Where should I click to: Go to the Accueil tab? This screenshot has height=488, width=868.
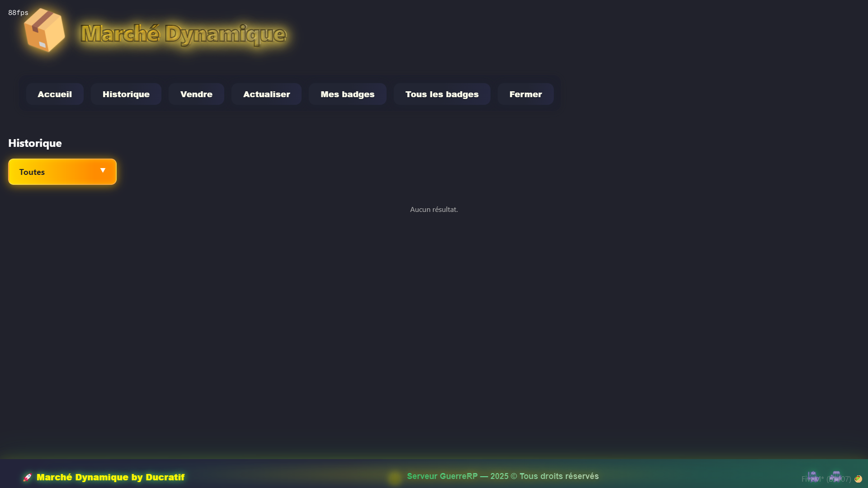(x=55, y=94)
